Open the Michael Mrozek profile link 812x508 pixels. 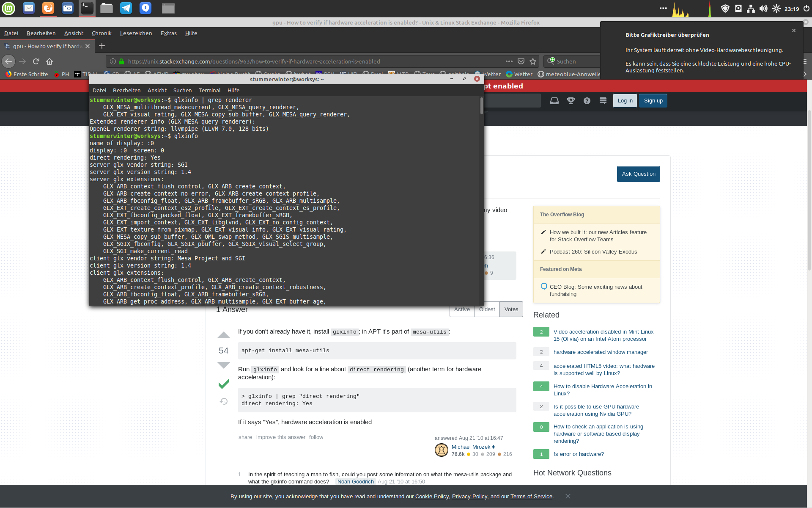click(x=471, y=447)
